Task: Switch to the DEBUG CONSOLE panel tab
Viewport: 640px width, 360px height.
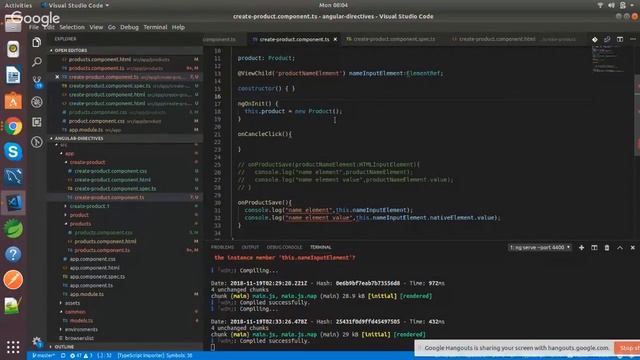Action: point(284,247)
